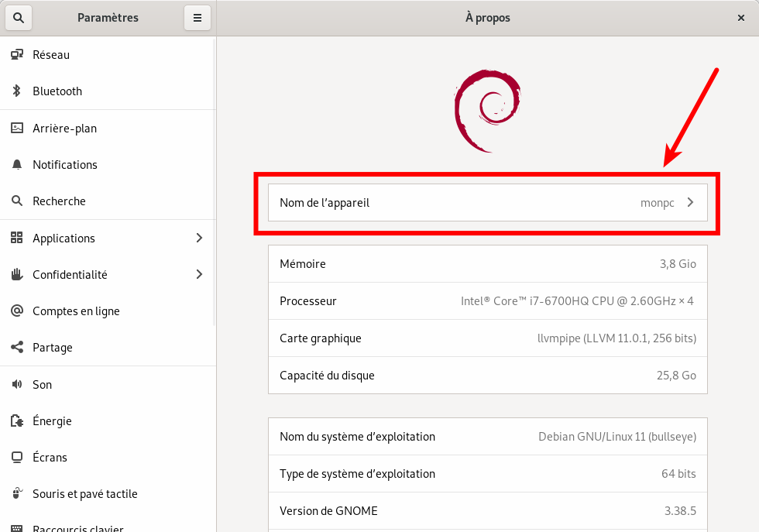Open Comptes en ligne panel

[x=108, y=311]
